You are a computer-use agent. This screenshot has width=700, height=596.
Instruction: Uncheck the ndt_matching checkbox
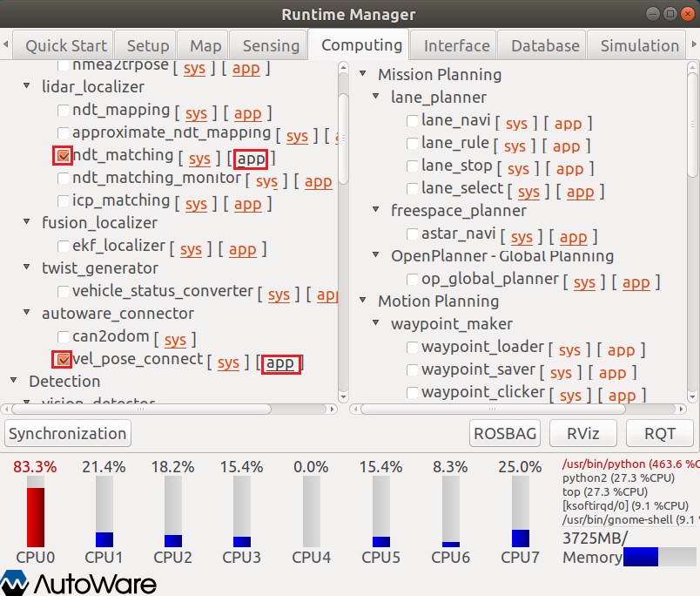(63, 155)
